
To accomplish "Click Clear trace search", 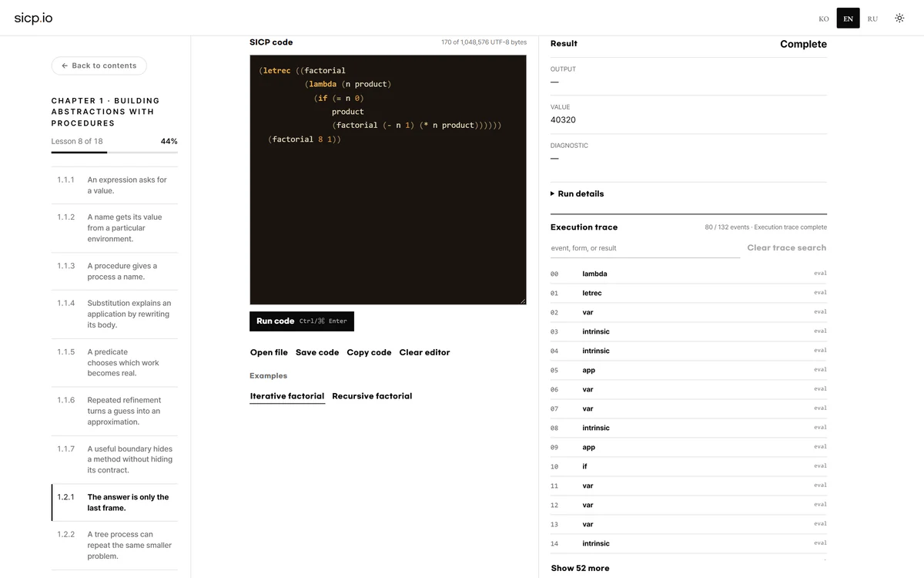I will pyautogui.click(x=786, y=247).
